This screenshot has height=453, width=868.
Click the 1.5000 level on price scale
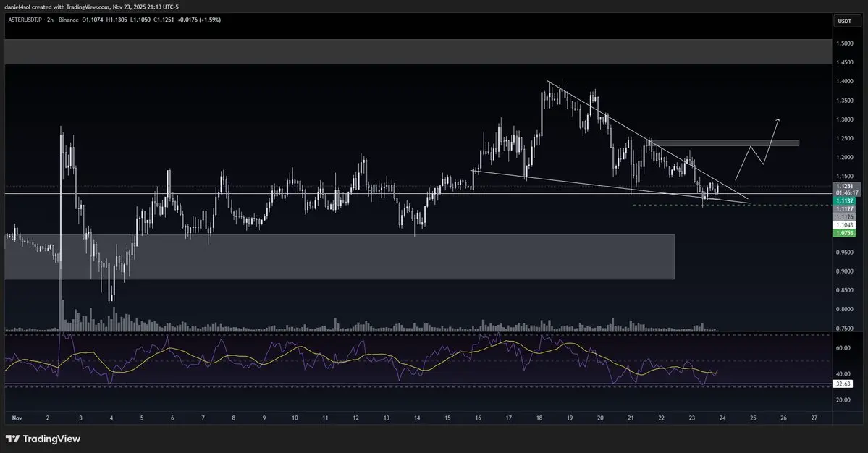[844, 43]
